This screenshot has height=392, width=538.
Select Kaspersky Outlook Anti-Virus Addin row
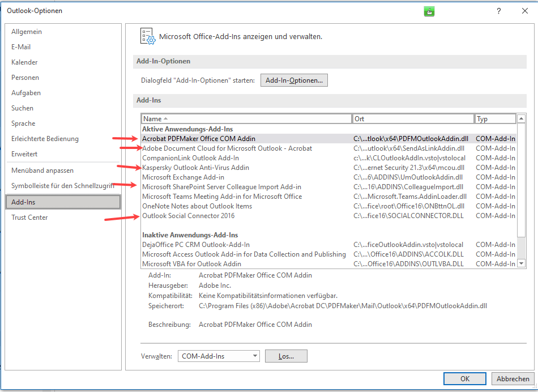click(328, 168)
